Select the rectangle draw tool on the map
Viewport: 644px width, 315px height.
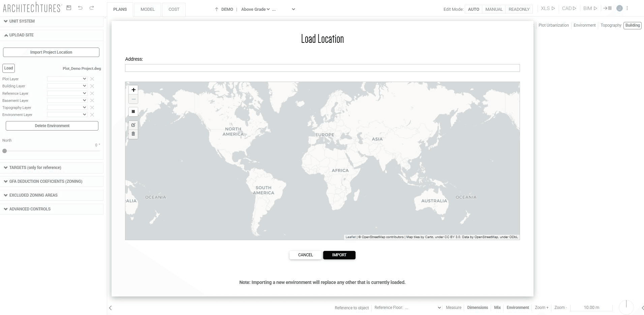(133, 112)
